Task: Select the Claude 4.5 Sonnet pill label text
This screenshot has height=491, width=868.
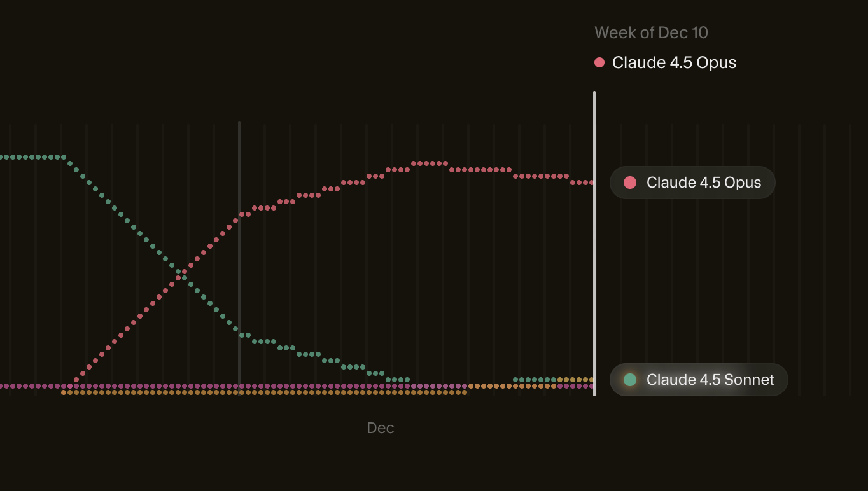Action: point(710,380)
